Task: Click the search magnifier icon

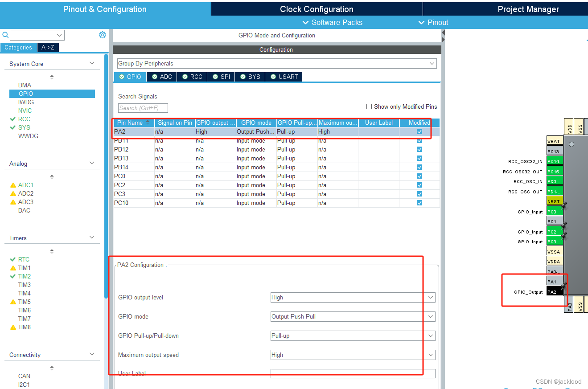Action: click(x=5, y=35)
